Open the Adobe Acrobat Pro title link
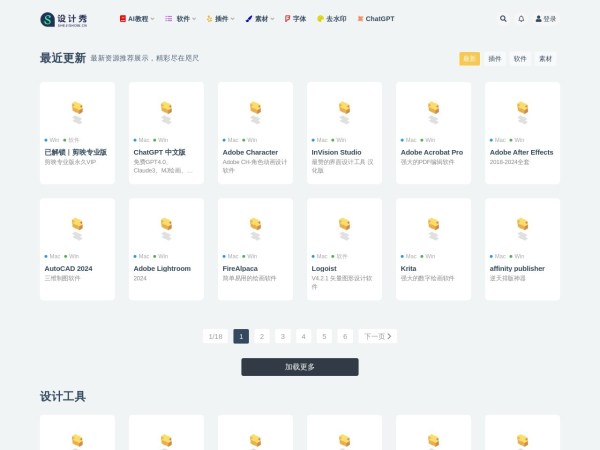This screenshot has width=600, height=450. coord(431,152)
